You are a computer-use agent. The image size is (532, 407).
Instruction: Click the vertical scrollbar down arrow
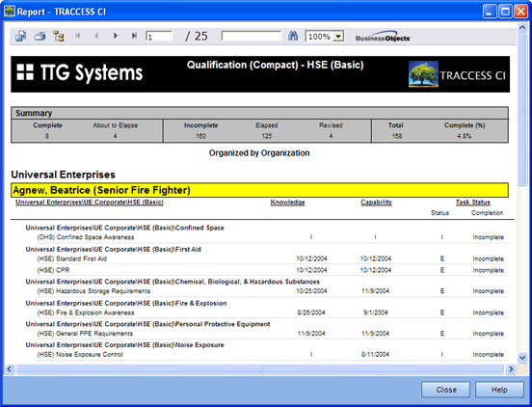tap(522, 358)
